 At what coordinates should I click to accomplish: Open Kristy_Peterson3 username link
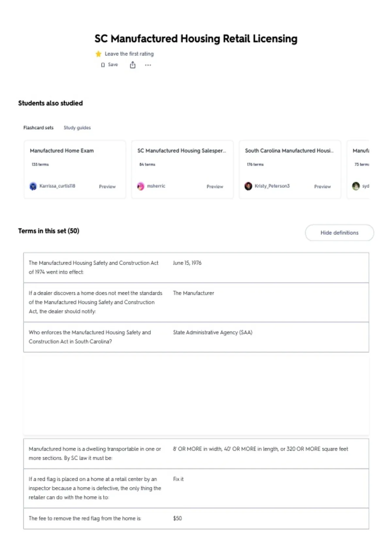pyautogui.click(x=272, y=186)
